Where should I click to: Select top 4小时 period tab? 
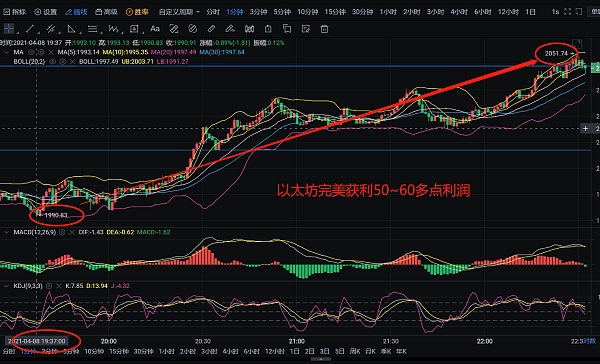459,12
